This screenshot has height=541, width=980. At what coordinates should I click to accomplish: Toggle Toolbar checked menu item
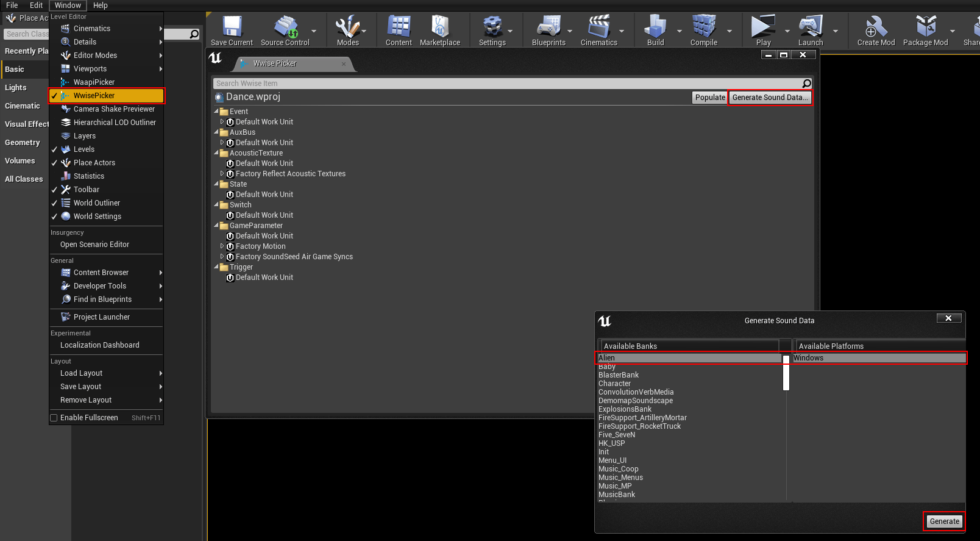click(x=106, y=190)
